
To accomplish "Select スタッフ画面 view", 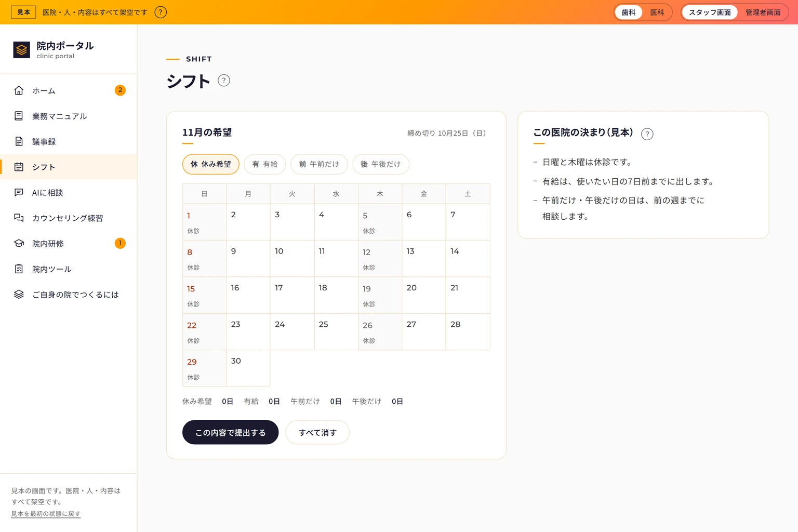I will point(710,12).
